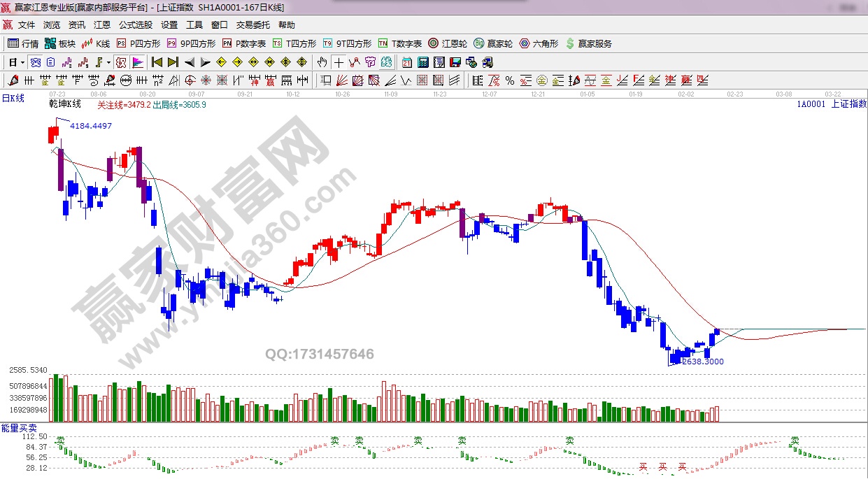Click the 日K线 label on chart
Screen dimensions: 868x479
(x=13, y=99)
